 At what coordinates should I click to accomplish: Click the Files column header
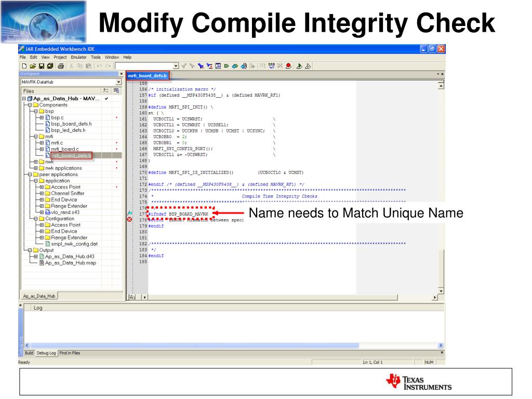tap(61, 91)
